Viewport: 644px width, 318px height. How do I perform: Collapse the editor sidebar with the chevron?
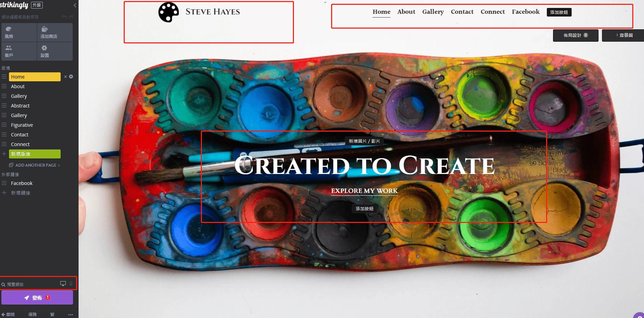tap(75, 5)
